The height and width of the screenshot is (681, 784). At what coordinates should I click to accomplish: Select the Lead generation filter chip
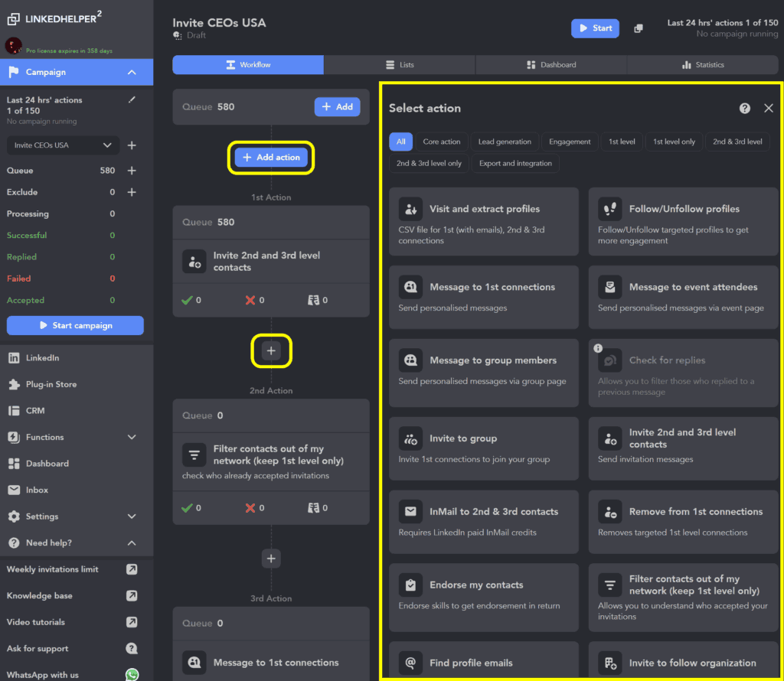pyautogui.click(x=505, y=142)
